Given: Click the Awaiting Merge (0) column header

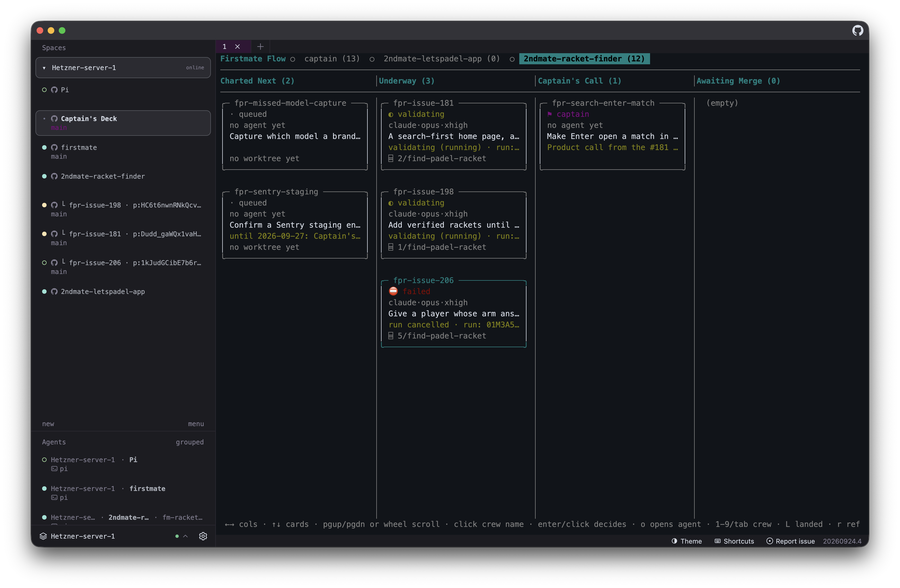Looking at the screenshot, I should [738, 81].
